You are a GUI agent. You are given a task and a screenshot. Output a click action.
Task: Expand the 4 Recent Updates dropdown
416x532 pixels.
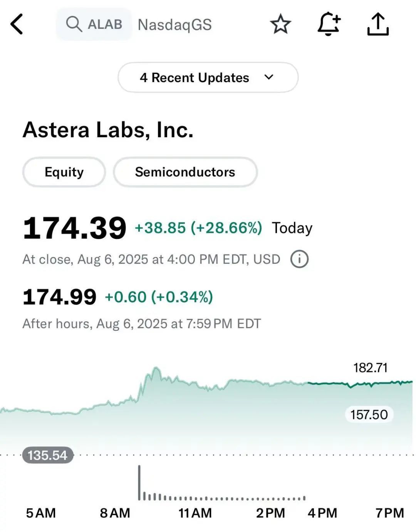pos(208,77)
